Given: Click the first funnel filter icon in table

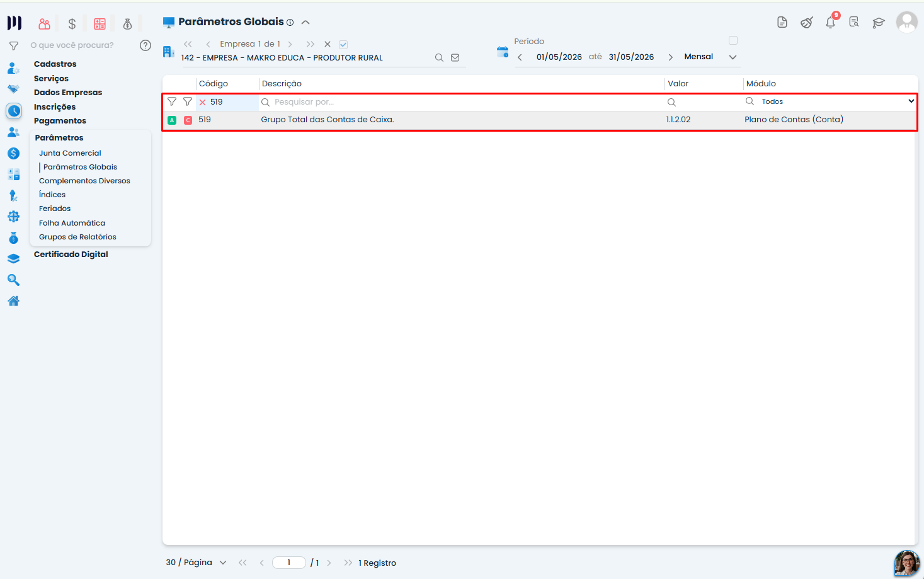Looking at the screenshot, I should pyautogui.click(x=172, y=101).
